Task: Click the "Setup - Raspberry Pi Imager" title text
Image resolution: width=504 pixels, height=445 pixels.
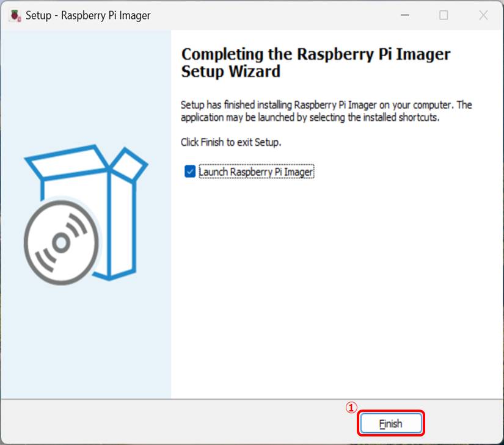Action: 88,15
